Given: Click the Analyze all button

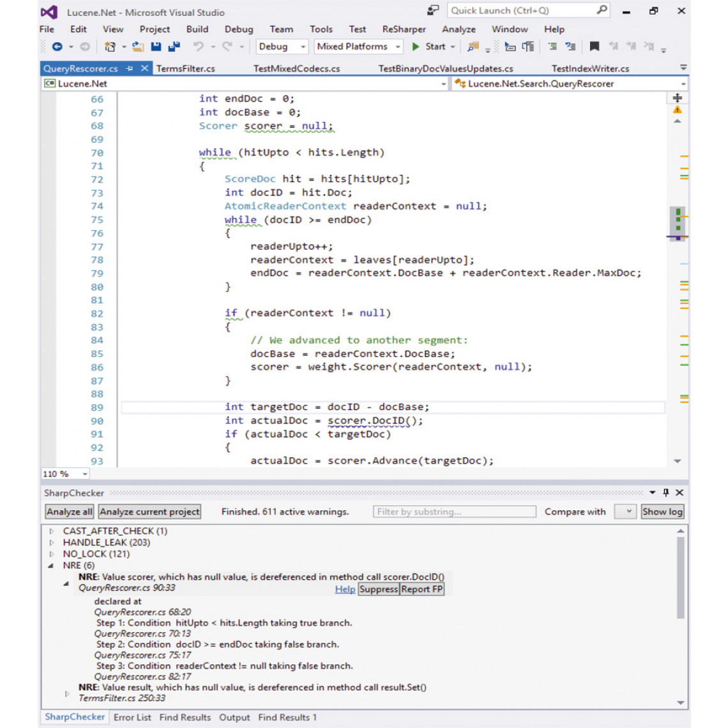Looking at the screenshot, I should (x=69, y=512).
